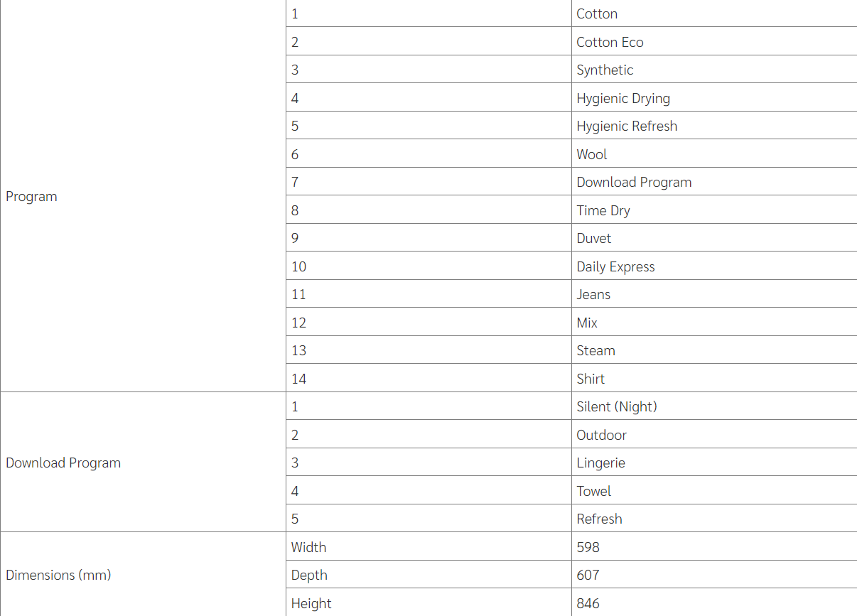The width and height of the screenshot is (857, 616).
Task: Select the Depth value 607
Action: (588, 575)
